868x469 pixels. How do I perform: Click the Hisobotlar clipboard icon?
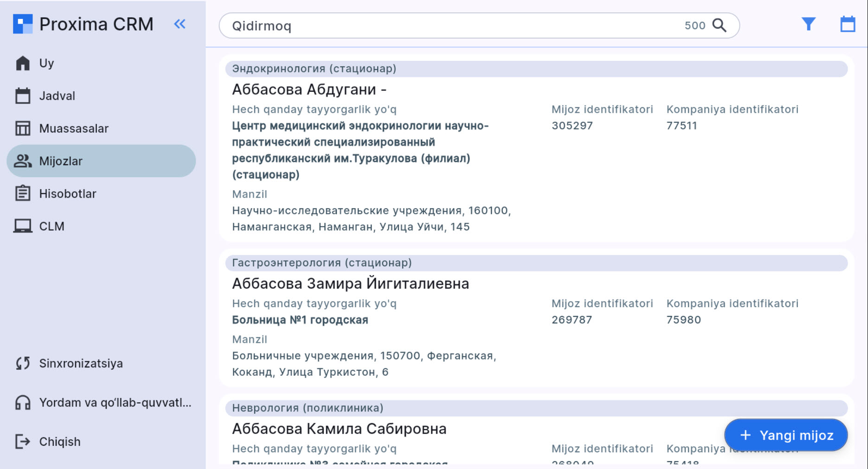pos(23,193)
